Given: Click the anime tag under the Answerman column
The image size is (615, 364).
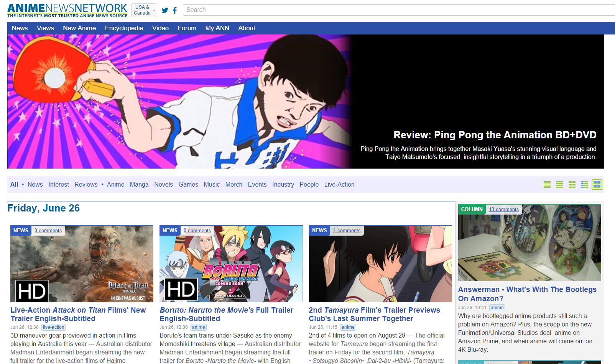Looking at the screenshot, I should click(497, 307).
